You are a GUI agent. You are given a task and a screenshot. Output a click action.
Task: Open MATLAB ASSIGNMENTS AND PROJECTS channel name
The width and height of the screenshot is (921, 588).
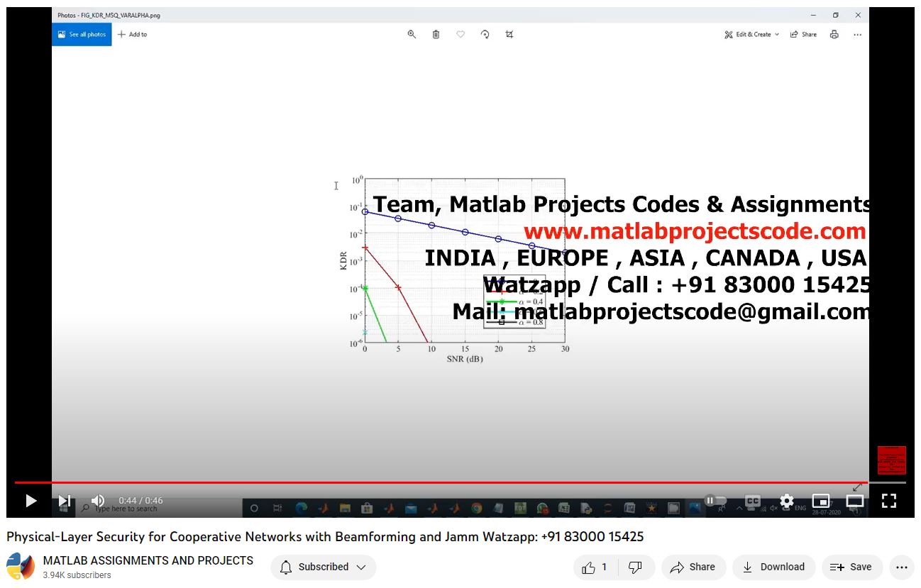148,560
